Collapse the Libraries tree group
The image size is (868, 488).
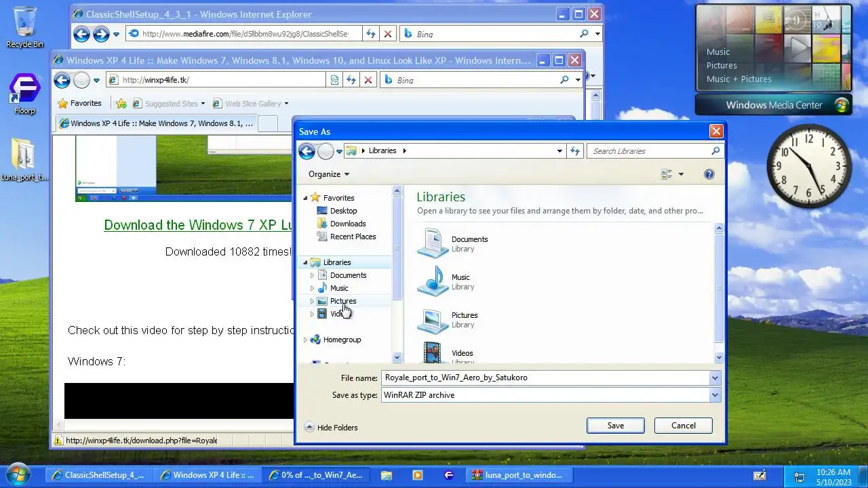[x=305, y=262]
